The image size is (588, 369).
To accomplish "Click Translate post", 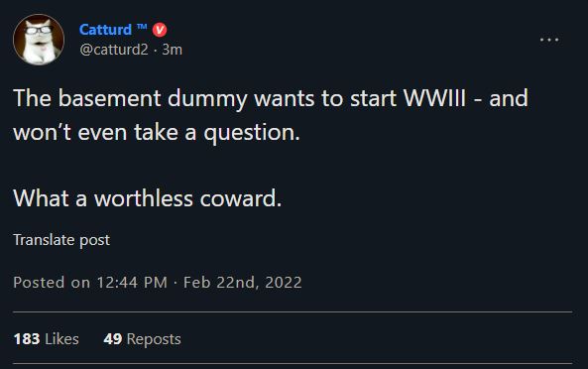I will (61, 240).
